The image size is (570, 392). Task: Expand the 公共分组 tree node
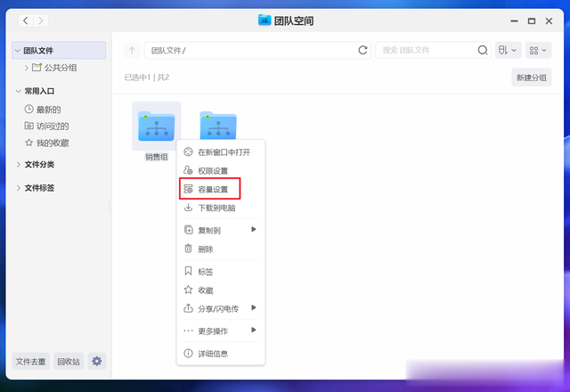(x=26, y=68)
